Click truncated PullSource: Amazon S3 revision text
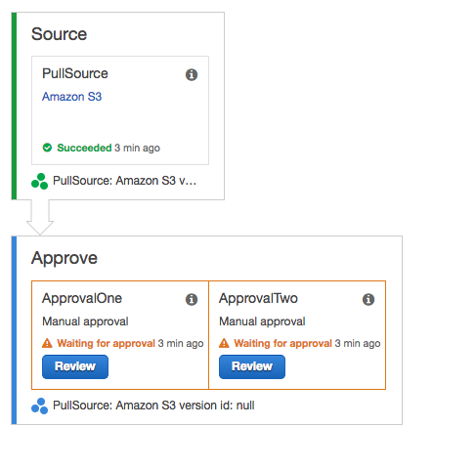 coord(125,181)
